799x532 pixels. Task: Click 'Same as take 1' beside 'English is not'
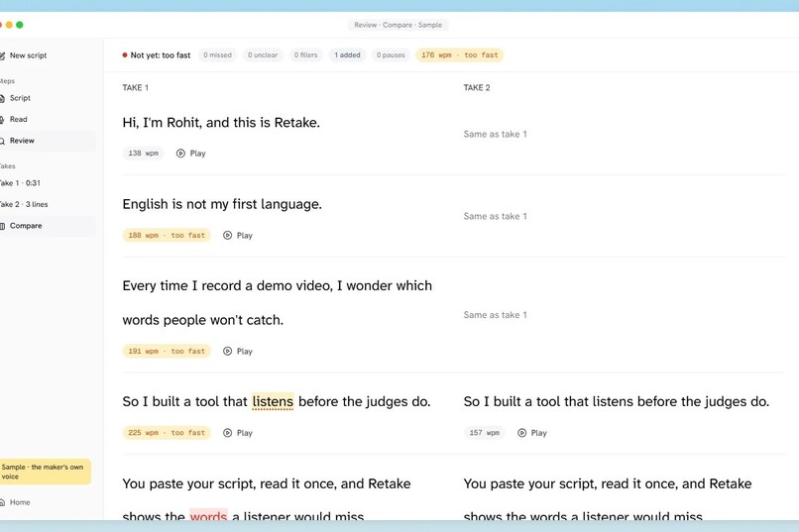496,216
